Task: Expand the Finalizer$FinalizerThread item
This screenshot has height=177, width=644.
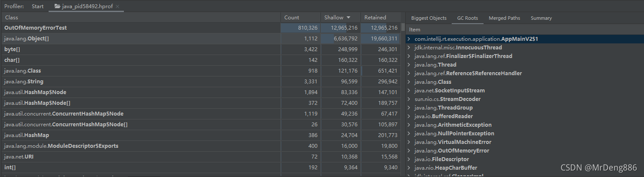Action: (x=409, y=56)
